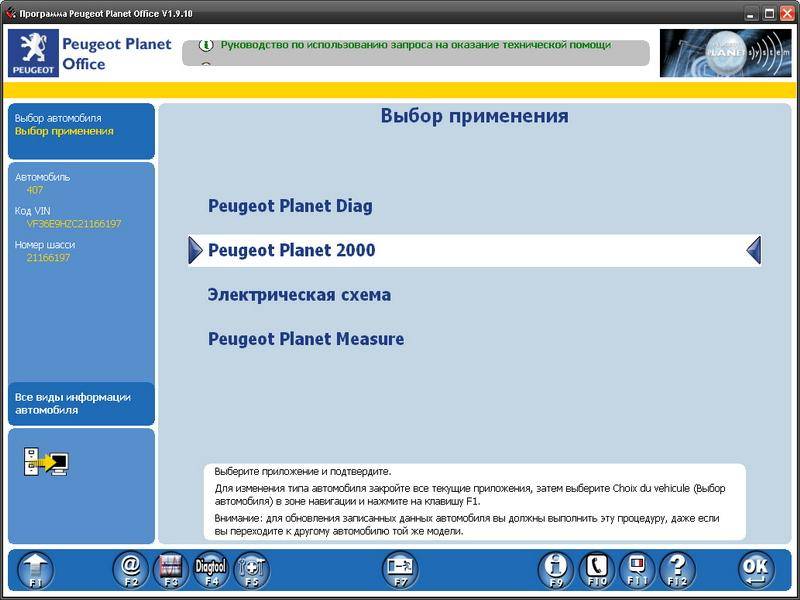Open the F9 information icon

point(556,569)
